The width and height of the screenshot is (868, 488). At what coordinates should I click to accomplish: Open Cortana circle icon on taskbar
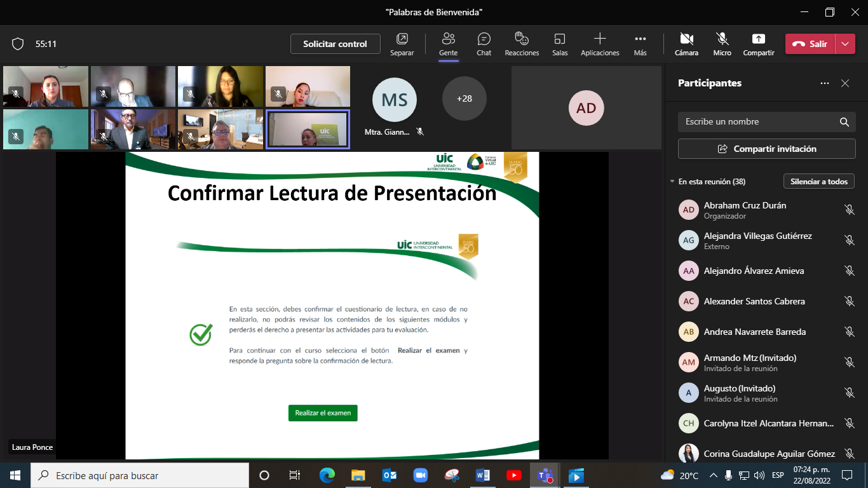pos(264,475)
